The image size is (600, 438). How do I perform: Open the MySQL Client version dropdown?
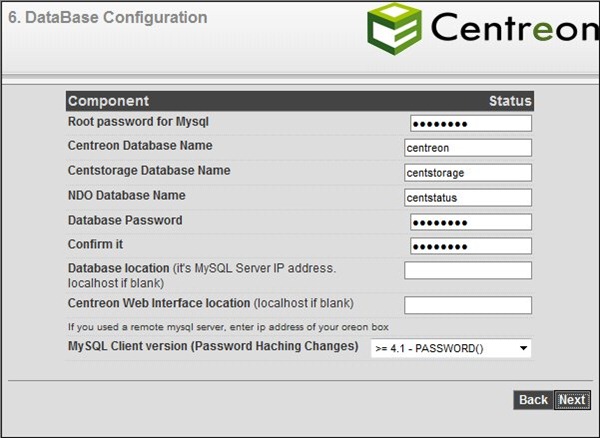point(451,348)
